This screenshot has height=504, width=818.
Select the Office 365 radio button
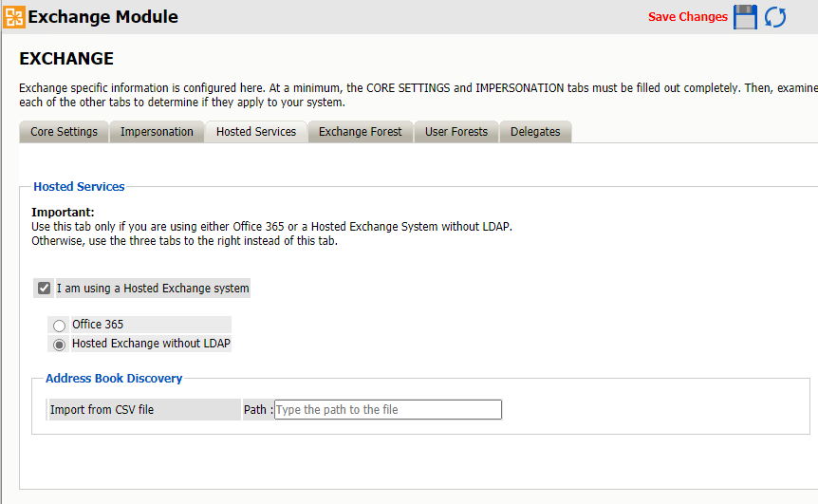pos(60,326)
